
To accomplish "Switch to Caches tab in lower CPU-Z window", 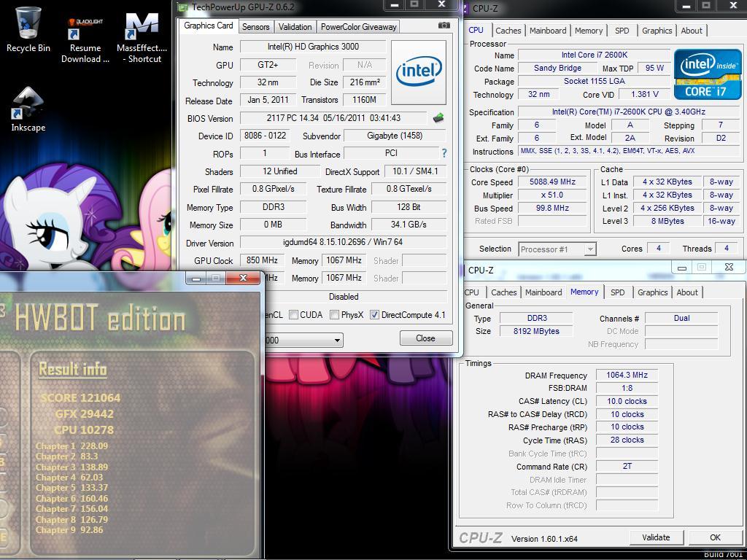I will pyautogui.click(x=503, y=292).
